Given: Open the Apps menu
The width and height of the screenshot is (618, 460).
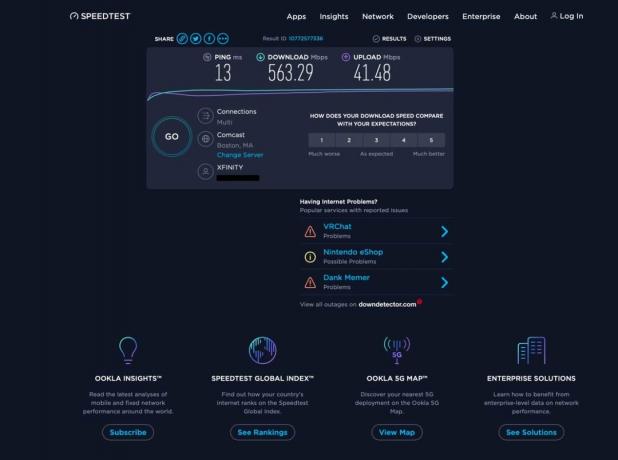Looking at the screenshot, I should coord(296,17).
